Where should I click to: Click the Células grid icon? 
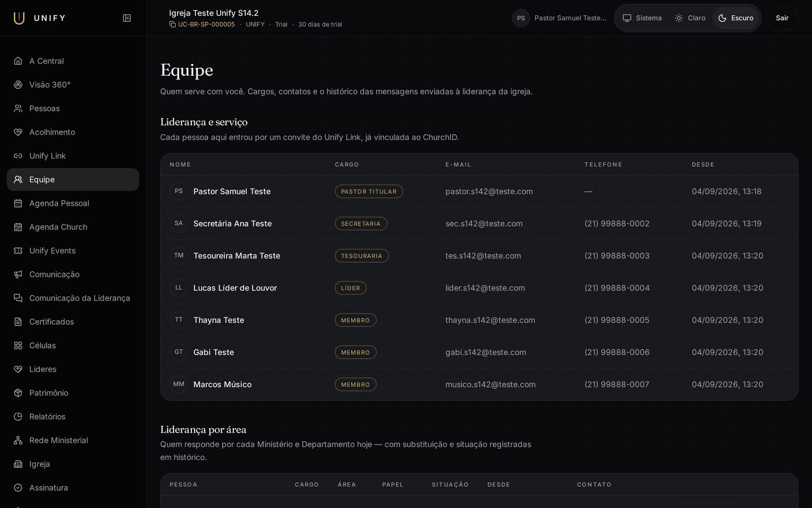[x=18, y=345]
